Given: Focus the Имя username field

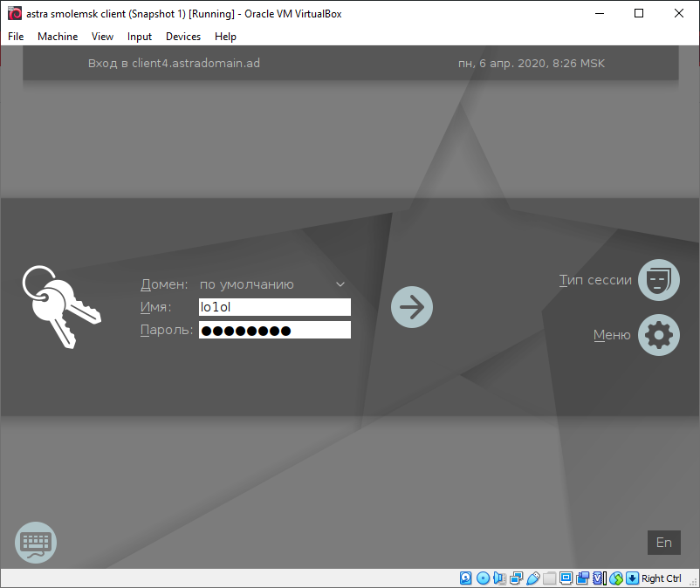Looking at the screenshot, I should tap(275, 307).
